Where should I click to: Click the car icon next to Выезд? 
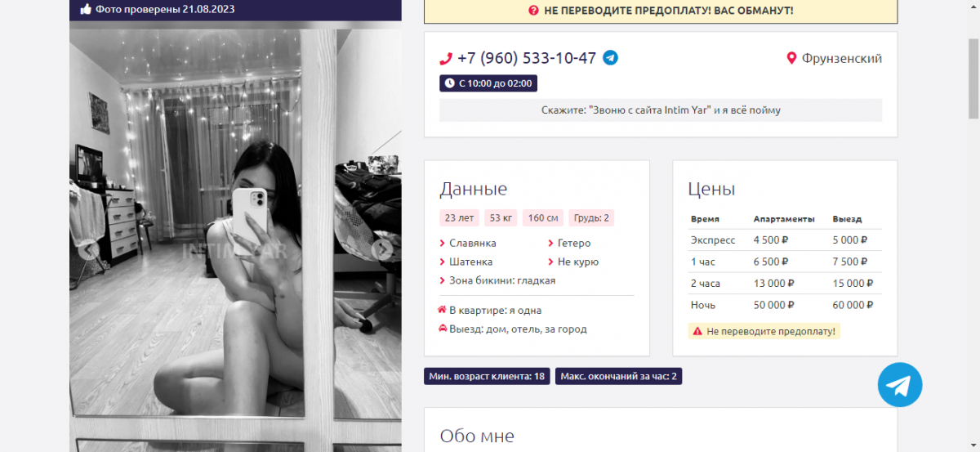click(x=442, y=329)
